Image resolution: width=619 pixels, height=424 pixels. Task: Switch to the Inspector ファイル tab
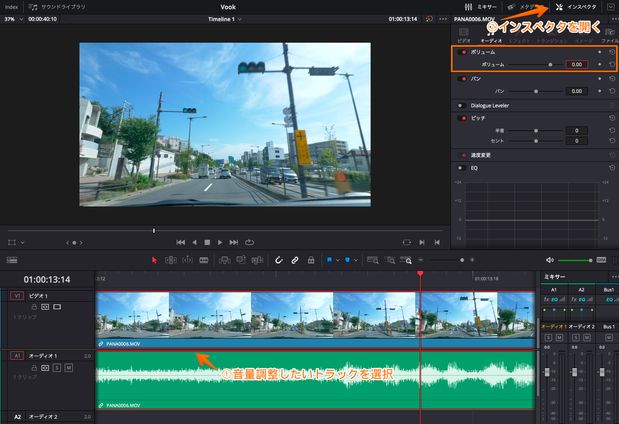609,35
